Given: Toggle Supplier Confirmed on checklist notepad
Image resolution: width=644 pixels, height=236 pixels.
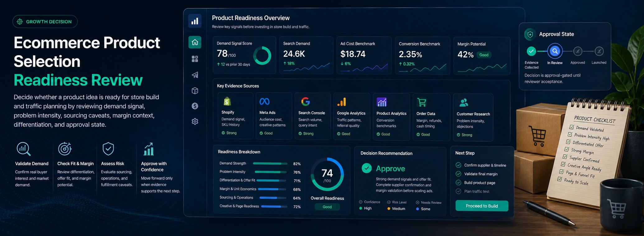Looking at the screenshot, I should pos(565,157).
